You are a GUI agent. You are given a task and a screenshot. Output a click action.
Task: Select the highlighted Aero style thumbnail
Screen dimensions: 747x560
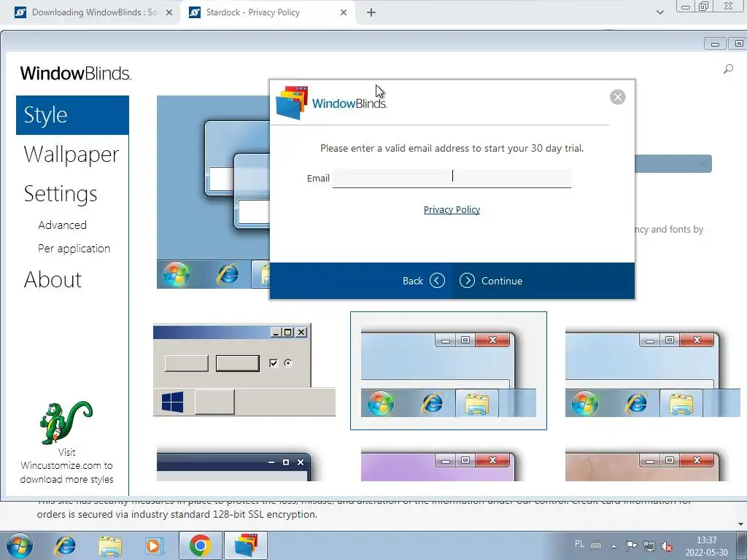click(x=449, y=371)
